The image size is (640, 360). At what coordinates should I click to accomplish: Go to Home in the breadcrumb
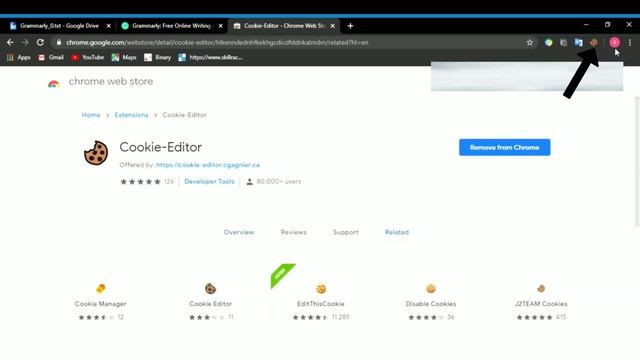91,115
